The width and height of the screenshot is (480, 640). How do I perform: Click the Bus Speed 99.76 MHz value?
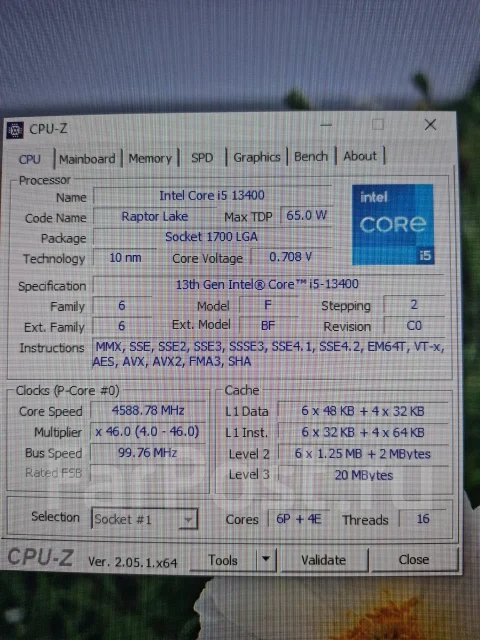coord(148,453)
